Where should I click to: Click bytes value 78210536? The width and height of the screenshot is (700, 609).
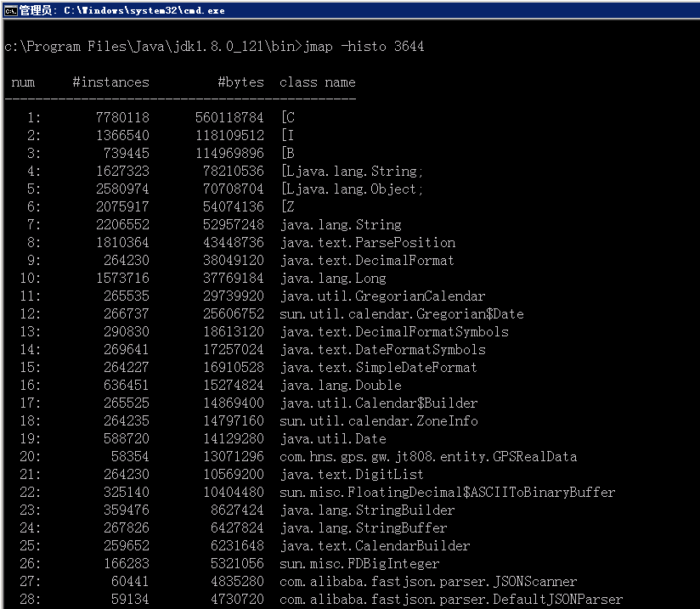234,171
